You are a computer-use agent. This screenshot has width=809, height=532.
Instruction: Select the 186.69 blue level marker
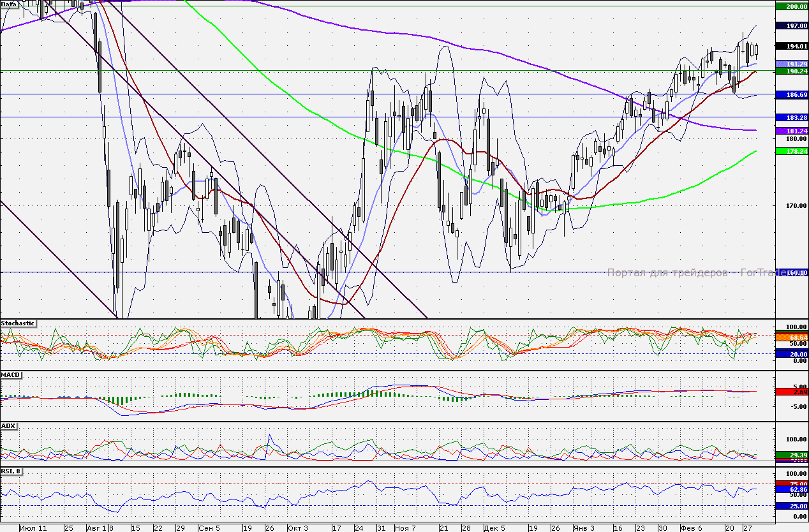click(x=791, y=94)
